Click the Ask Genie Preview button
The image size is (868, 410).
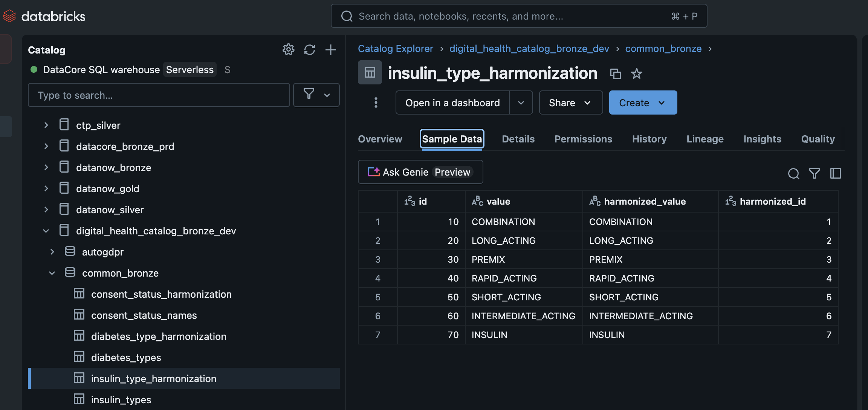[420, 172]
